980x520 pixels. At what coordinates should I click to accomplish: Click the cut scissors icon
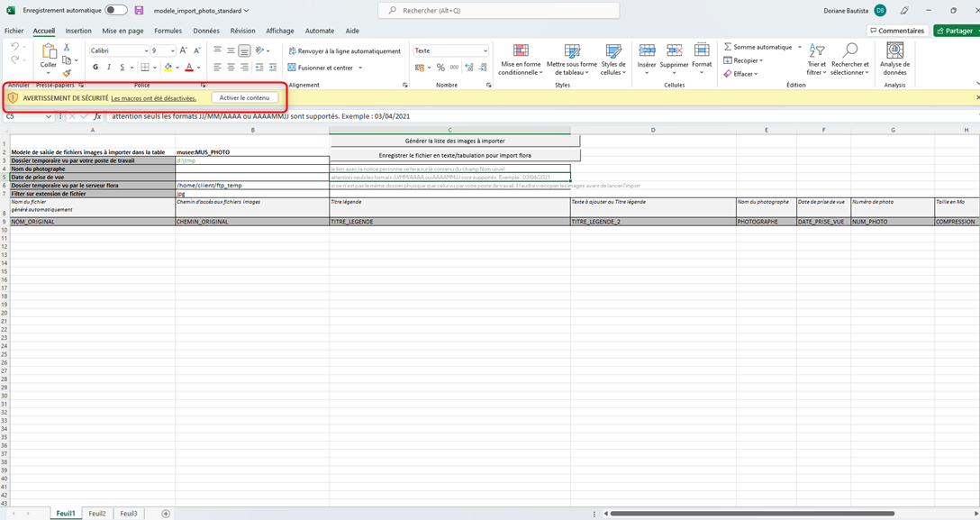point(67,47)
